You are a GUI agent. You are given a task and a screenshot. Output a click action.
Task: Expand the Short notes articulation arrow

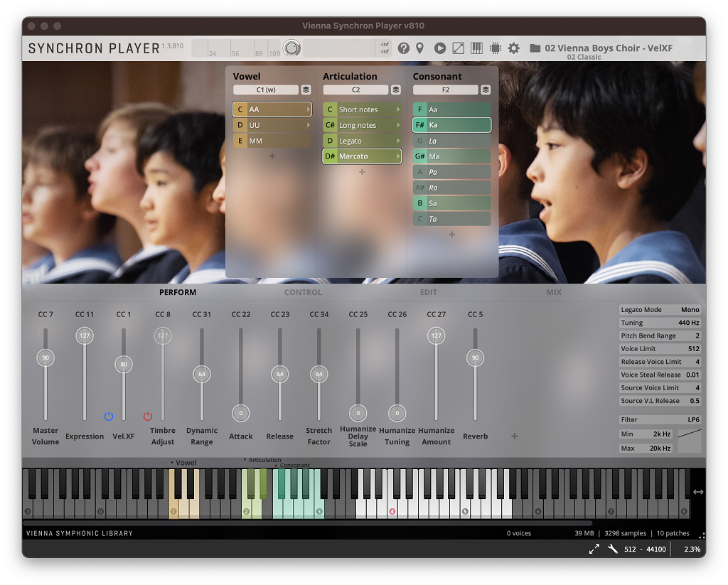(x=398, y=109)
